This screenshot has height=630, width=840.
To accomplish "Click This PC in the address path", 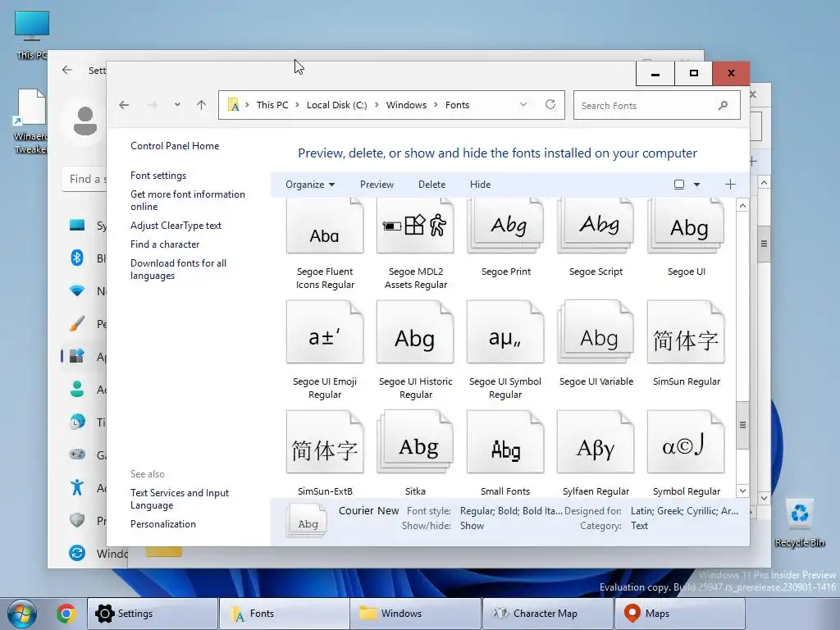I will tap(272, 105).
